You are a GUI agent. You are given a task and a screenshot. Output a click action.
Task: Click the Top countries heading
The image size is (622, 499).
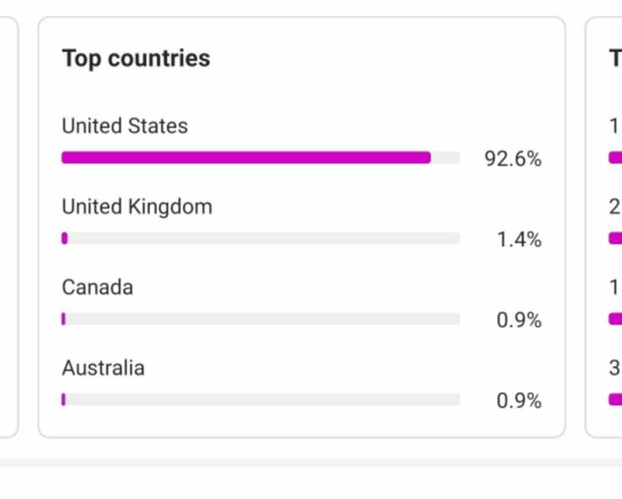pos(136,59)
